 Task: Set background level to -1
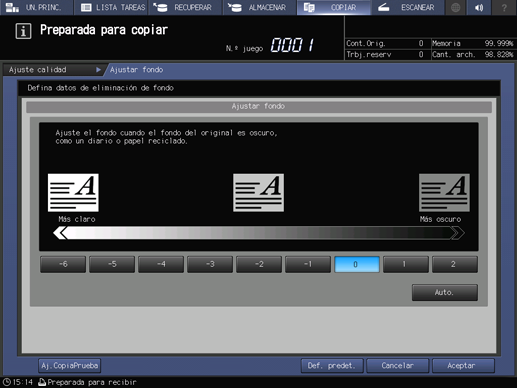coord(308,264)
